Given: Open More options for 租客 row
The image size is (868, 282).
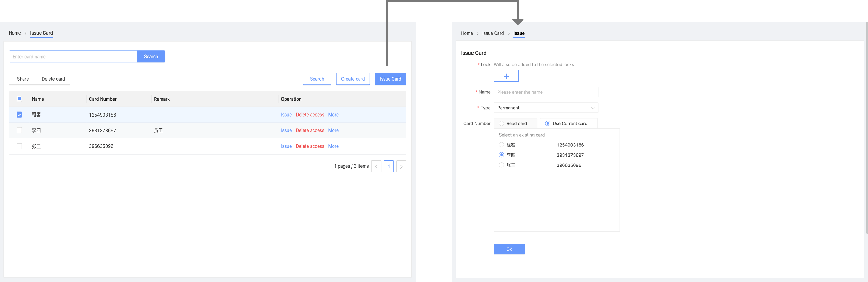Looking at the screenshot, I should pyautogui.click(x=333, y=115).
